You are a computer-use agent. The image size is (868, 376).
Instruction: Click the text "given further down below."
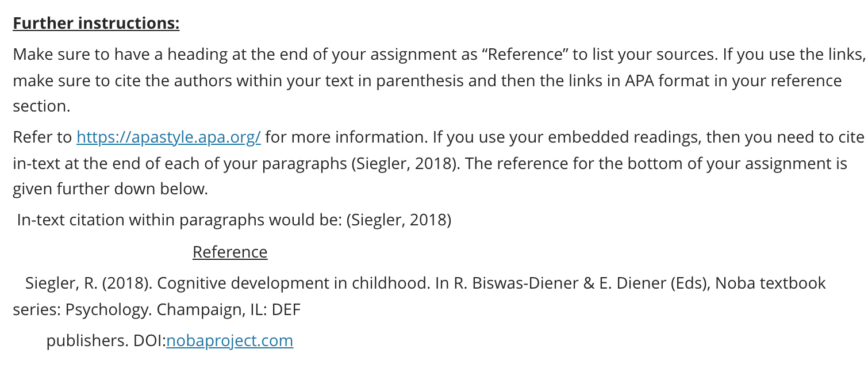coord(110,189)
